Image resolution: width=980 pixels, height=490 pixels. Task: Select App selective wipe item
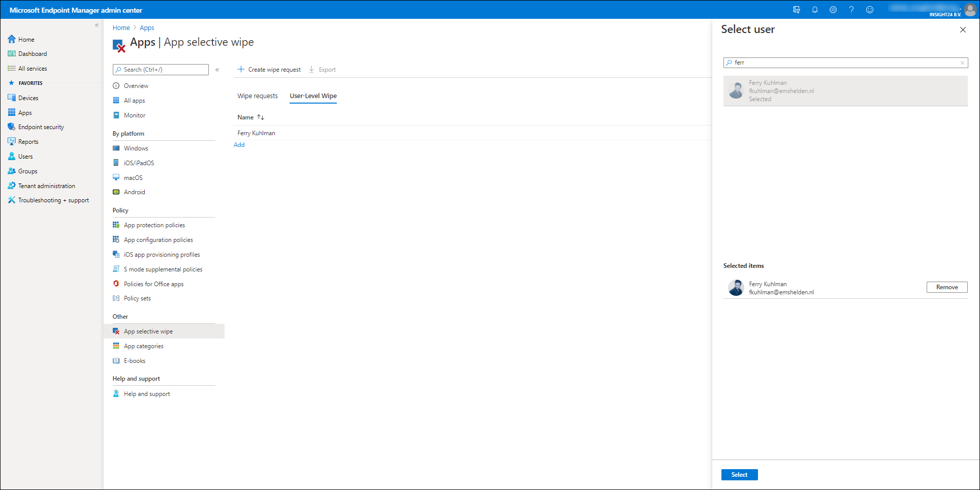click(x=164, y=331)
